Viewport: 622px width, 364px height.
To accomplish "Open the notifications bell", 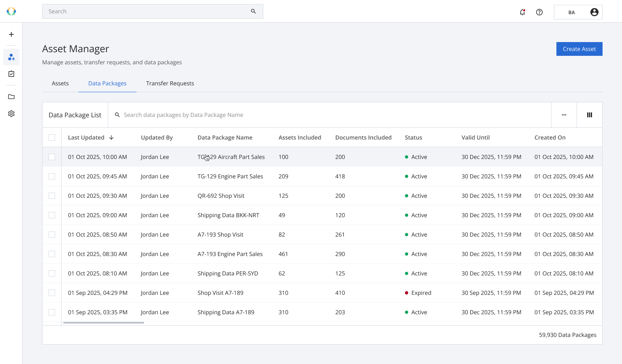I will point(522,12).
